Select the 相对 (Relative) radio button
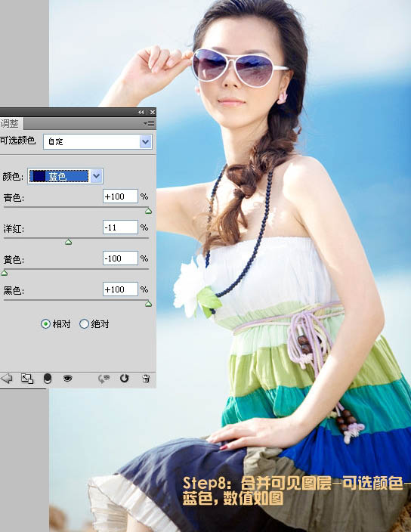 [45, 323]
